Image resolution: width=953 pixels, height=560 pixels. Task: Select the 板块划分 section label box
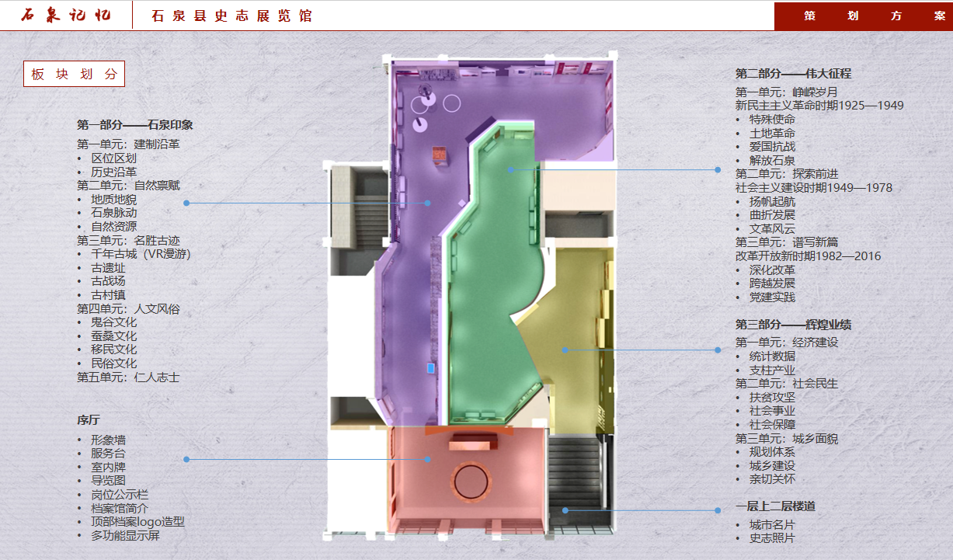(74, 74)
